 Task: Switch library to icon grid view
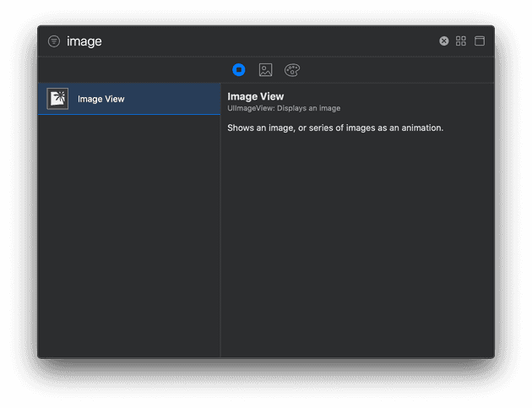(461, 41)
